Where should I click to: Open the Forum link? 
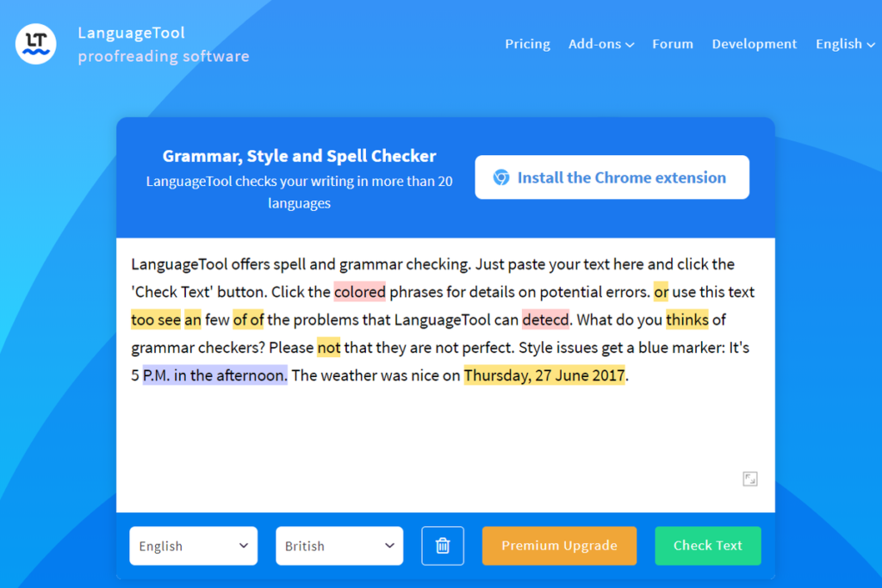(x=673, y=44)
